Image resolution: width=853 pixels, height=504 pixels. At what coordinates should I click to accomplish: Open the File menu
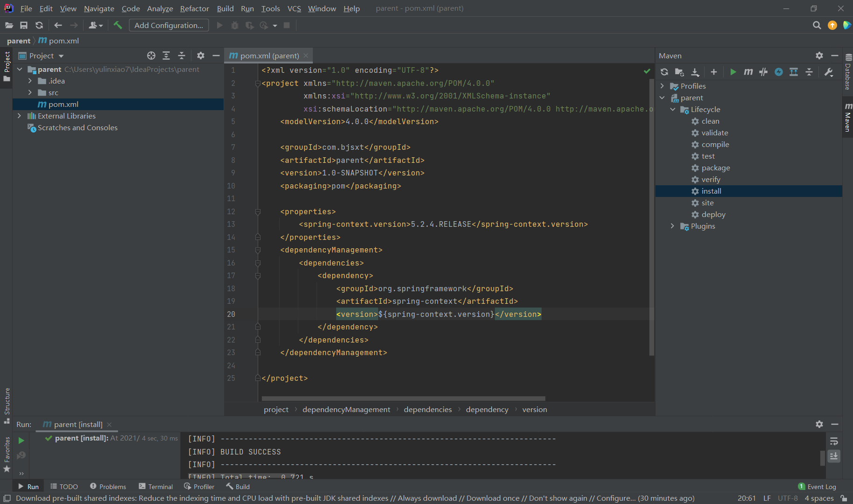coord(26,8)
